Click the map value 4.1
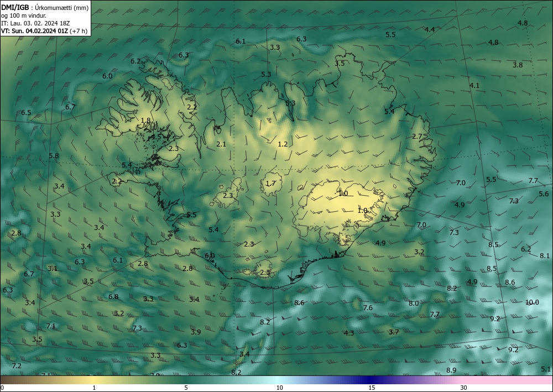 [x=474, y=85]
